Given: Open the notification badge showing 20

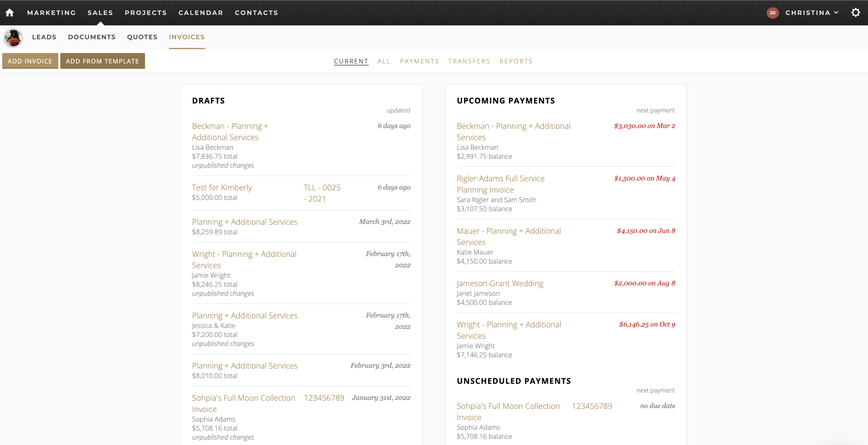Looking at the screenshot, I should pos(773,13).
